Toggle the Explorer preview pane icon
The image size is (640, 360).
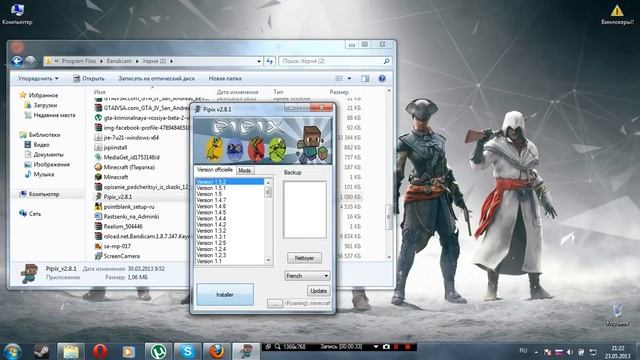click(x=365, y=78)
